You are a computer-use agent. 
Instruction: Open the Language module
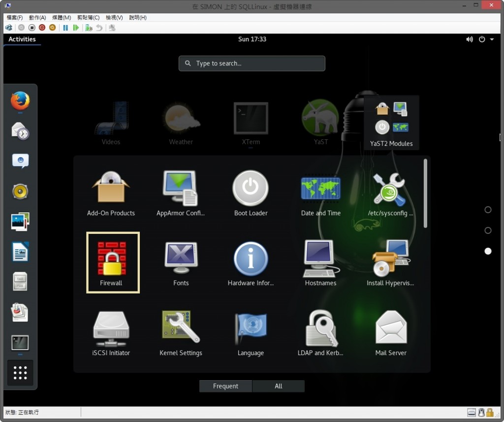[x=251, y=333]
